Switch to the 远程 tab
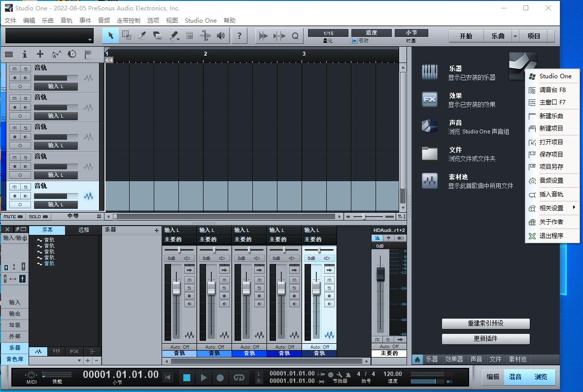This screenshot has height=392, width=583. point(84,230)
